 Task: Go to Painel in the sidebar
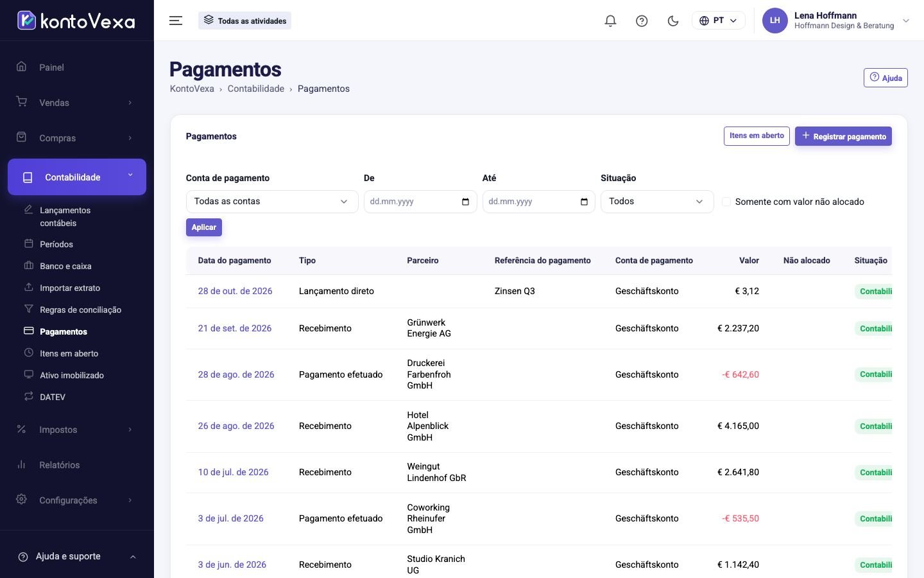[x=77, y=67]
